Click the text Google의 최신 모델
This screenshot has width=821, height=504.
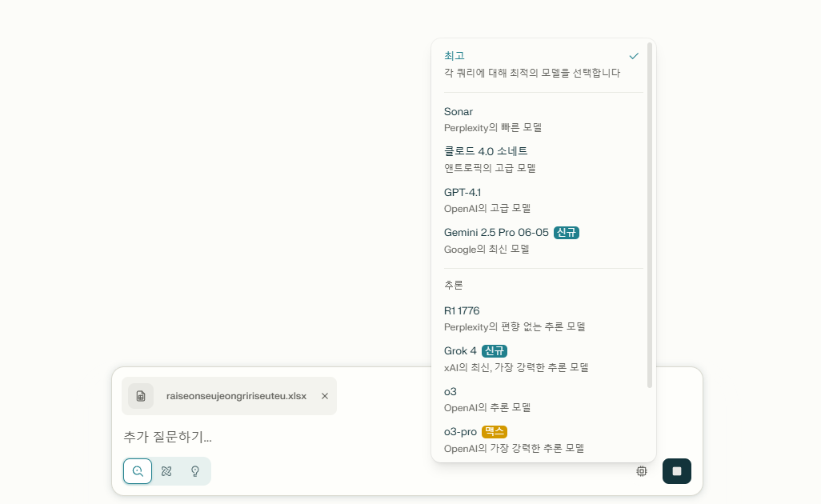point(487,249)
